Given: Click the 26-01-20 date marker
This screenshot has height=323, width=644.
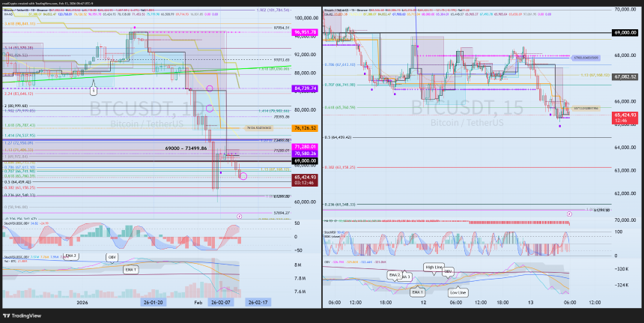Looking at the screenshot, I should [x=152, y=303].
